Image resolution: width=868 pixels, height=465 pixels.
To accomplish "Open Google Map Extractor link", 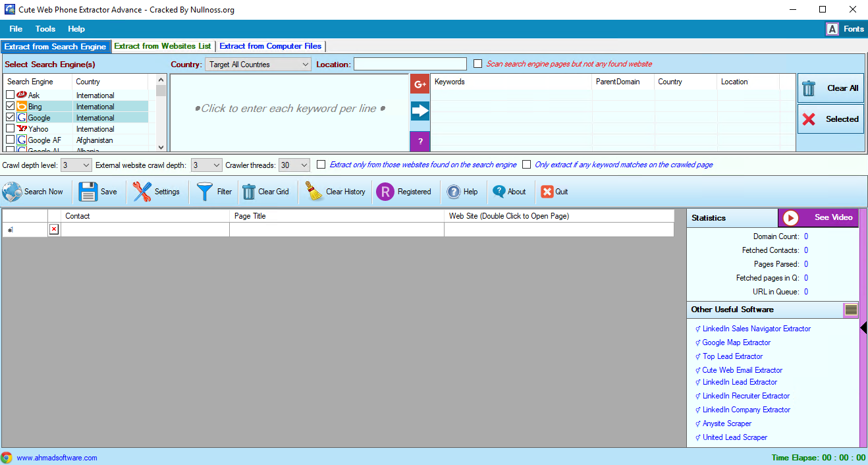I will click(x=736, y=342).
